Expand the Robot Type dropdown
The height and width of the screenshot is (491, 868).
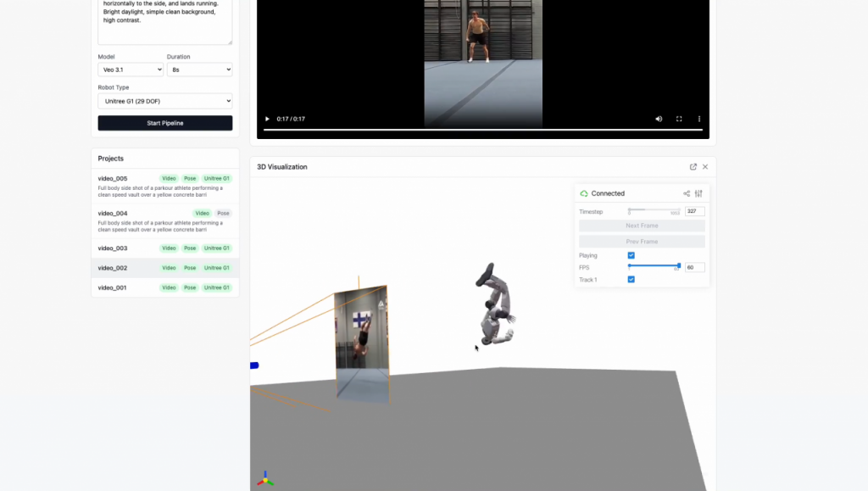[x=164, y=101]
